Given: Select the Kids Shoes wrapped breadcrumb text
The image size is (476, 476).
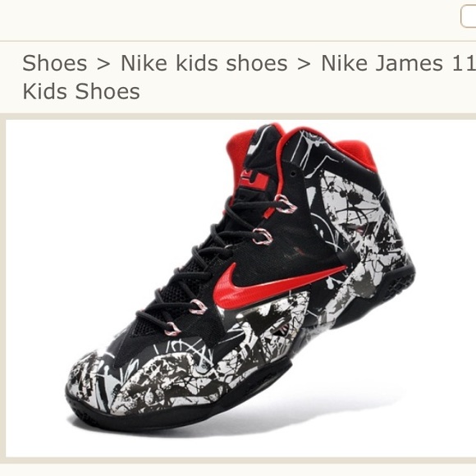Looking at the screenshot, I should coord(81,91).
